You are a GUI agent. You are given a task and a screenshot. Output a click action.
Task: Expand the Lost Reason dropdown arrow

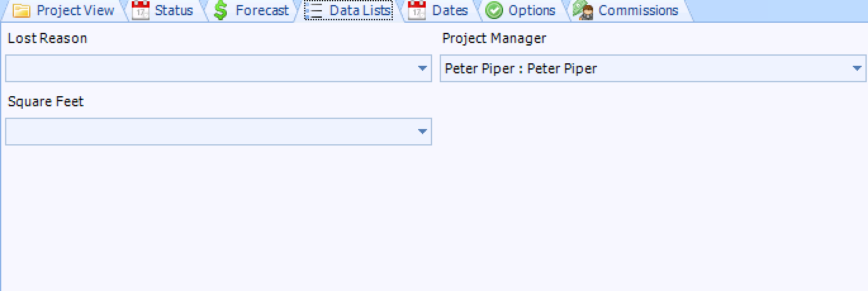point(423,68)
